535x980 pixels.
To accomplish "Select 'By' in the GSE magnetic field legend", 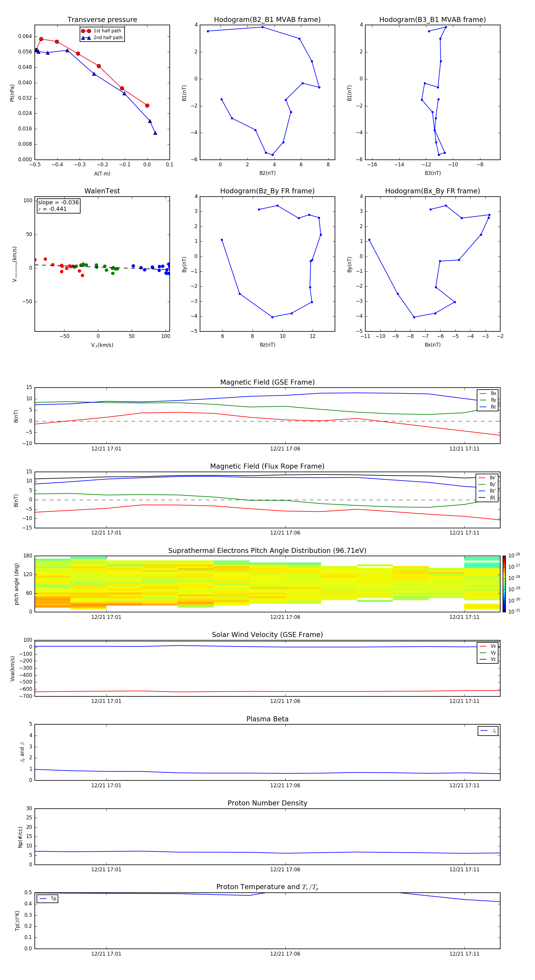I will click(488, 400).
